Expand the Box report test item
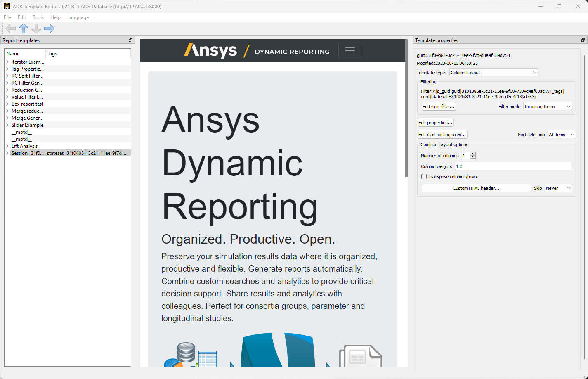This screenshot has height=379, width=588. (7, 104)
